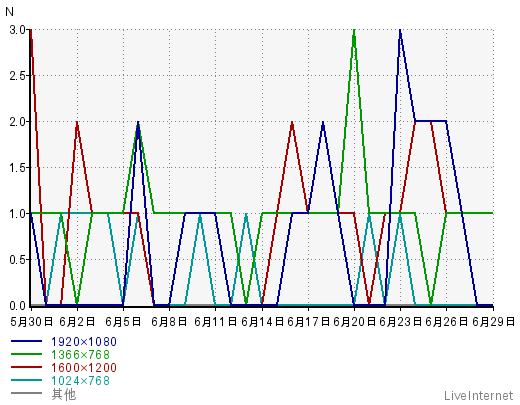This screenshot has width=520, height=405.
Task: Click the 6月20日 x-axis date label
Action: 354,322
